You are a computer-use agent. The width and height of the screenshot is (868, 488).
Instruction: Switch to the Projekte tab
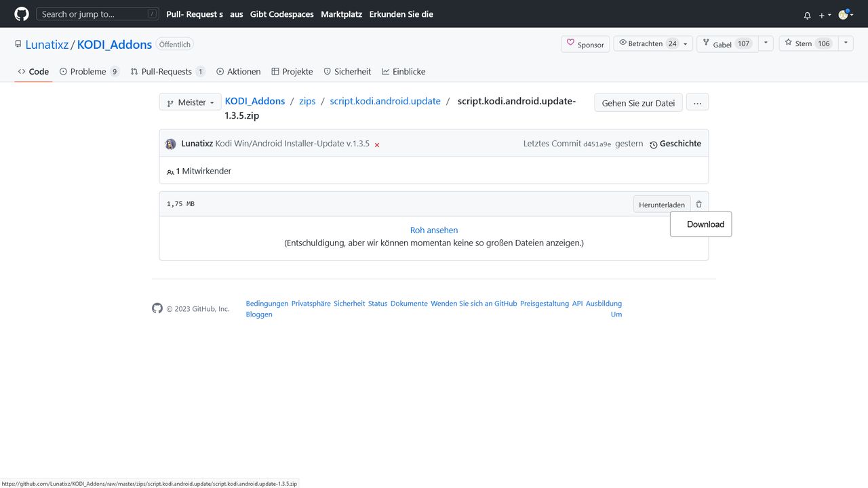point(292,71)
